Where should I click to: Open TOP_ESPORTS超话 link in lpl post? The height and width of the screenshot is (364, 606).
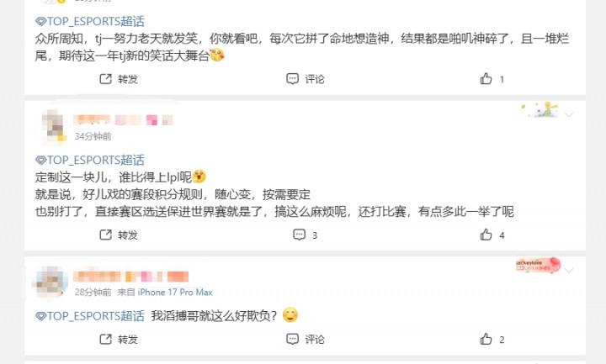tap(90, 160)
